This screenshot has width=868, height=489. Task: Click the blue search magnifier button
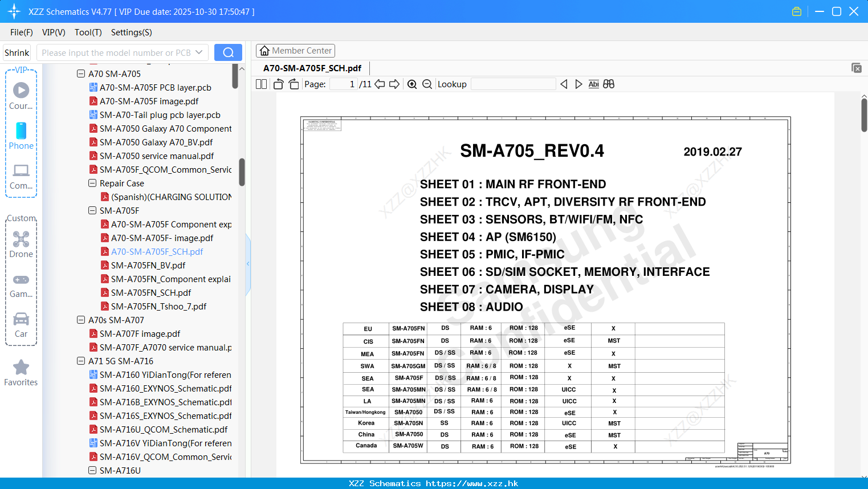click(228, 52)
